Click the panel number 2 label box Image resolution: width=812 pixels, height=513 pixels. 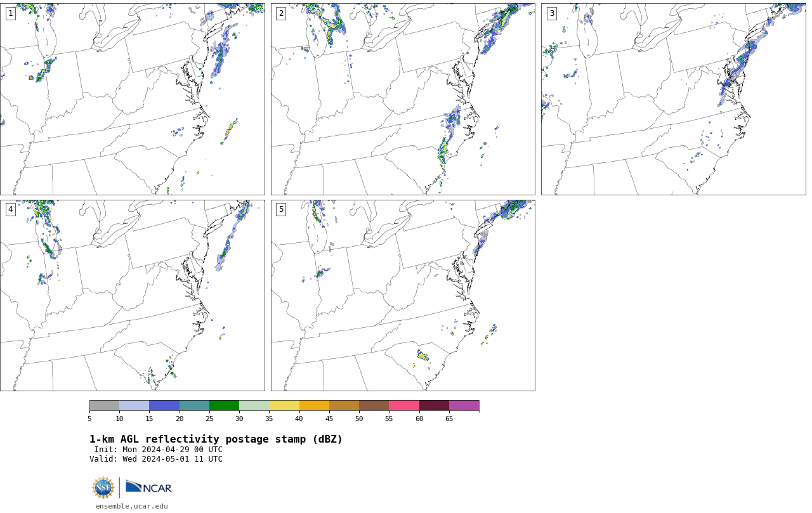[x=281, y=13]
